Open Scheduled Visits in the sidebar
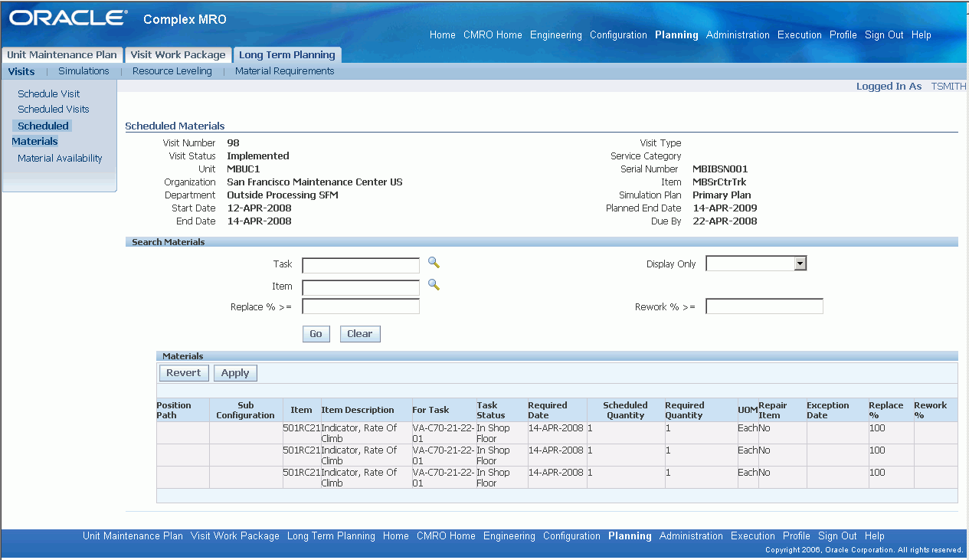 [x=54, y=109]
